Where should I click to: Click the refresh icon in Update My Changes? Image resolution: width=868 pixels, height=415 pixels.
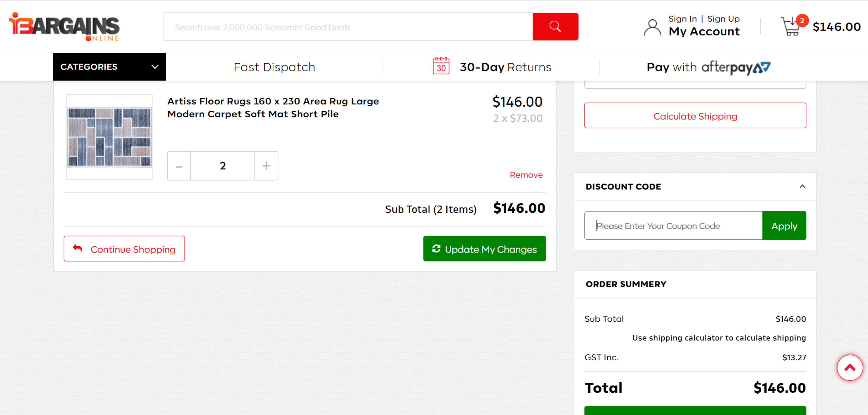436,249
